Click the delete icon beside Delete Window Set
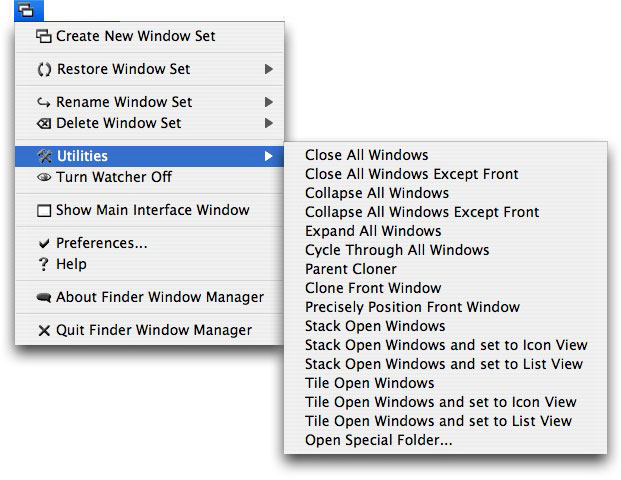The height and width of the screenshot is (480, 621). coord(44,124)
